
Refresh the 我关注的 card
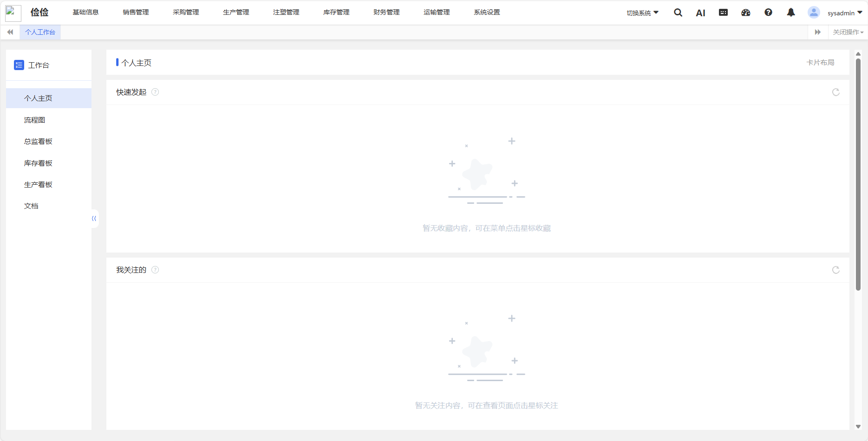[836, 270]
